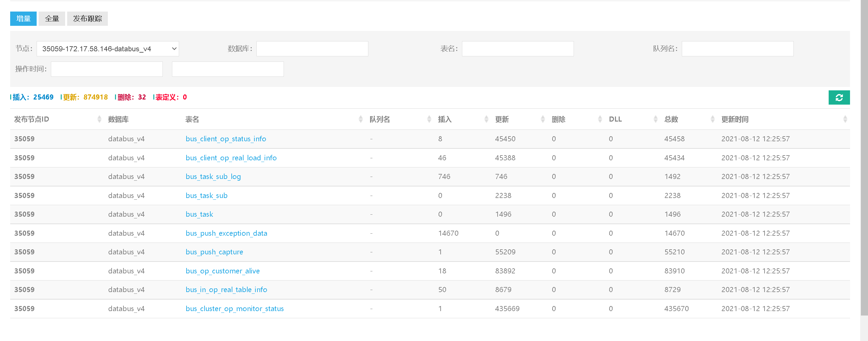Viewport: 868px width, 341px height.
Task: Sort by 删除 column sort icon
Action: (x=600, y=119)
